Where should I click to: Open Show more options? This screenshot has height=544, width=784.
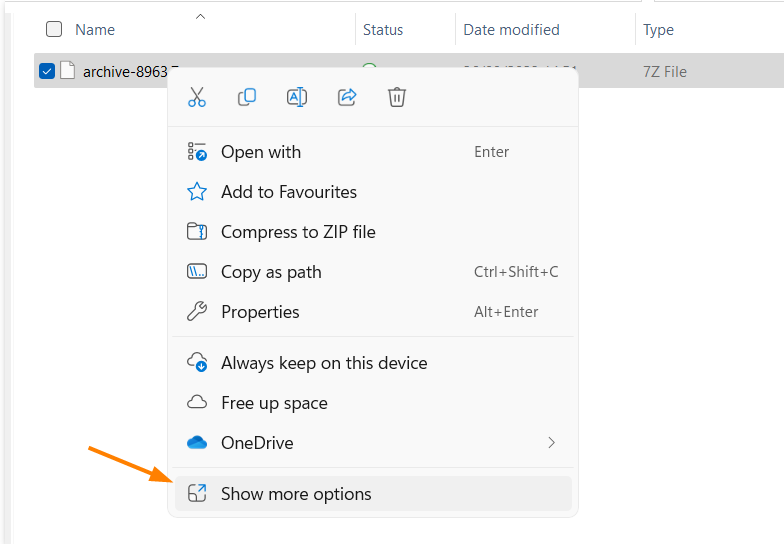tap(296, 494)
